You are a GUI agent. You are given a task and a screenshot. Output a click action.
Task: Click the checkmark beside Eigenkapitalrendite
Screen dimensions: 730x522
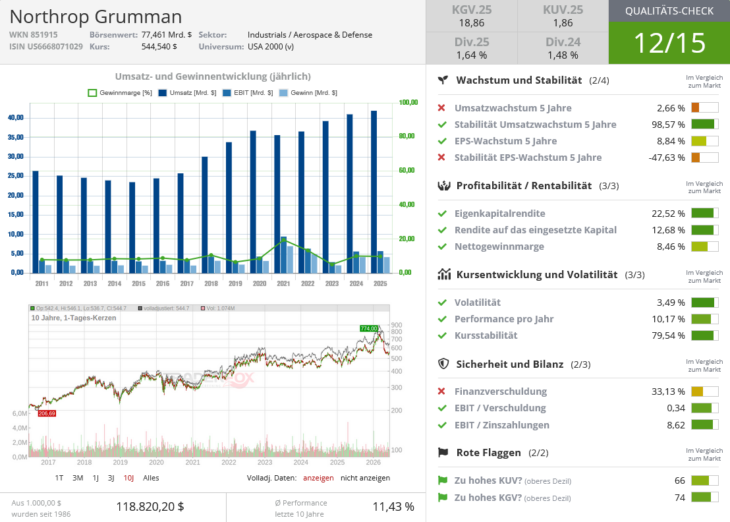pos(442,213)
